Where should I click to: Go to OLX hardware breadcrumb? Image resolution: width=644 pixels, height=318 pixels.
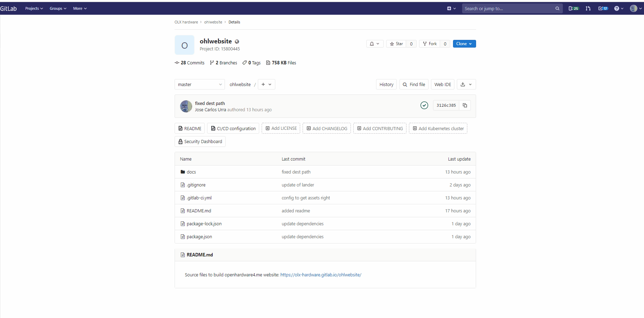coord(186,22)
